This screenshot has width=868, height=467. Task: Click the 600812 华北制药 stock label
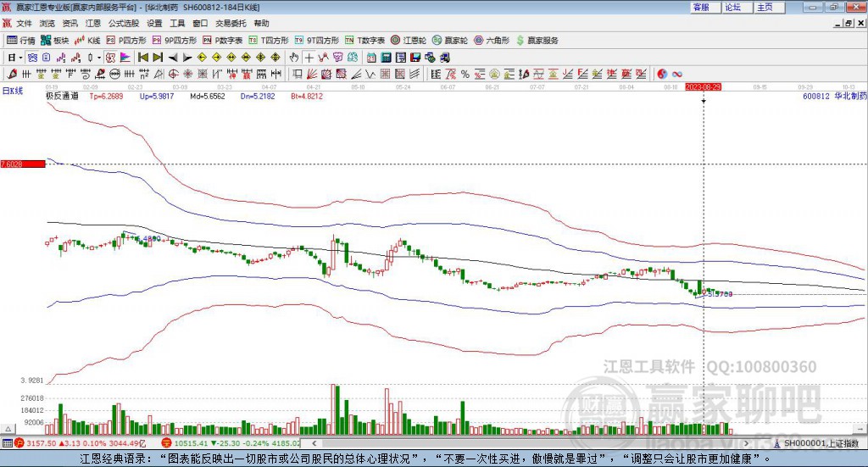(834, 97)
